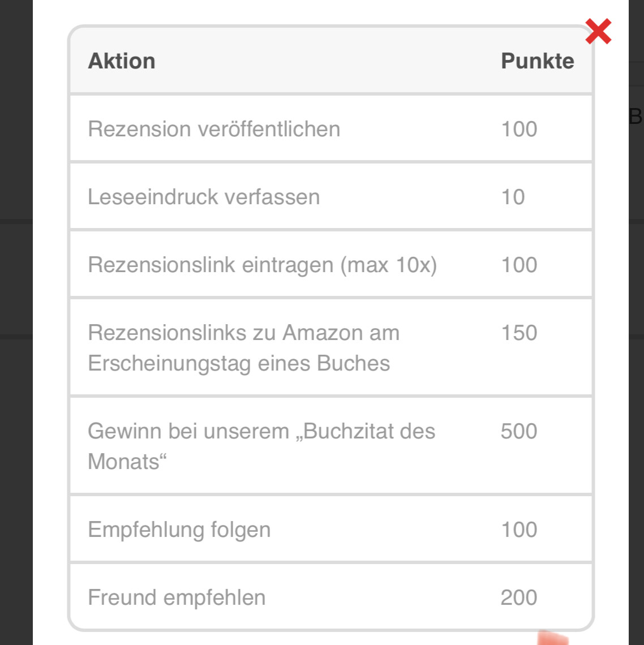
Task: Select the "Freund empfehlen" action text
Action: tap(177, 597)
